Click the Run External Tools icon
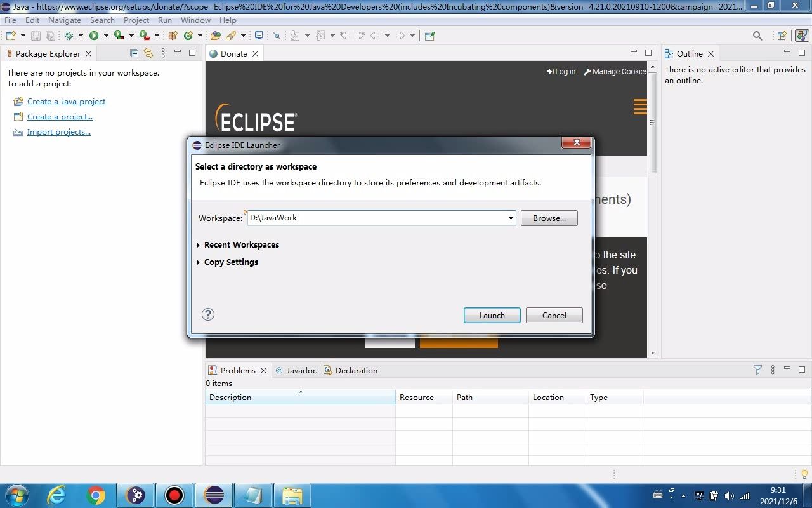The image size is (812, 508). [145, 36]
